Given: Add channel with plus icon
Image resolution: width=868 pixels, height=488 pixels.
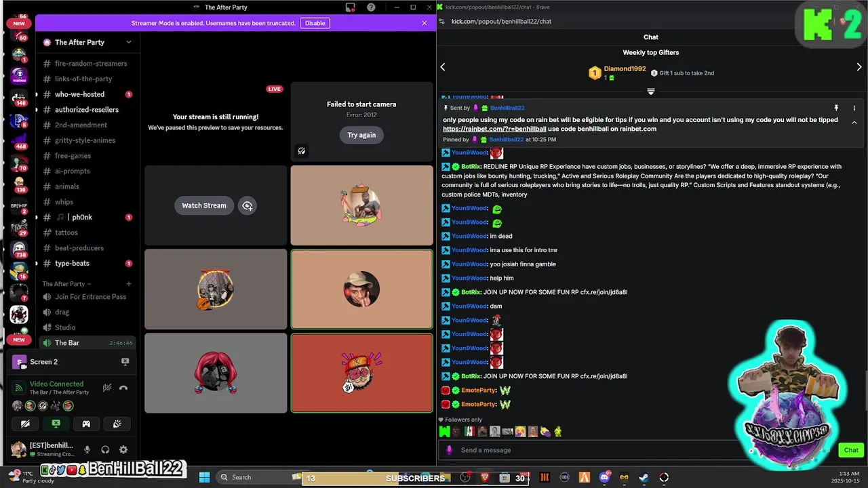Looking at the screenshot, I should 129,284.
